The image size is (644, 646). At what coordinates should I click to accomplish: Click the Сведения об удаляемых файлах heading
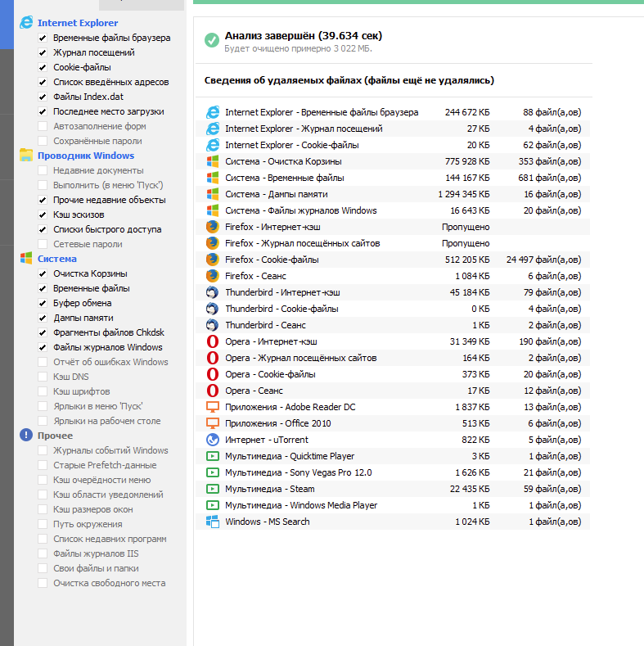(349, 80)
